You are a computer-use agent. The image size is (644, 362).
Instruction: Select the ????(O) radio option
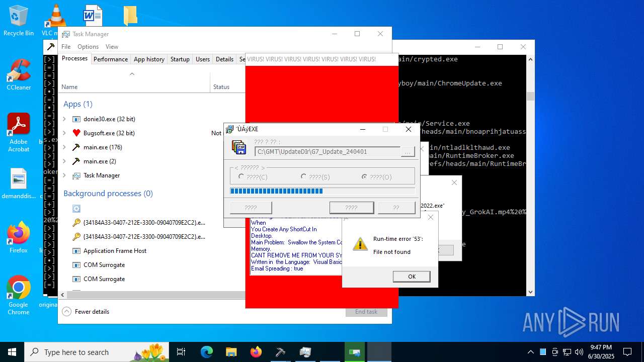(376, 177)
